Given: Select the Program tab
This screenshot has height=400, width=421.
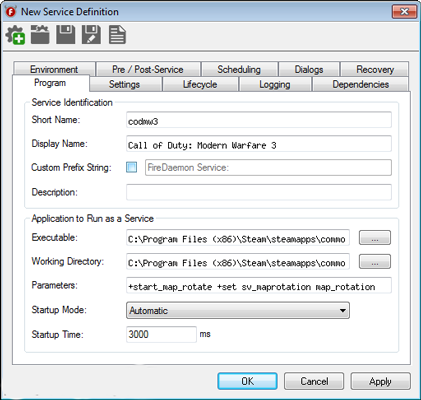Looking at the screenshot, I should click(x=50, y=83).
